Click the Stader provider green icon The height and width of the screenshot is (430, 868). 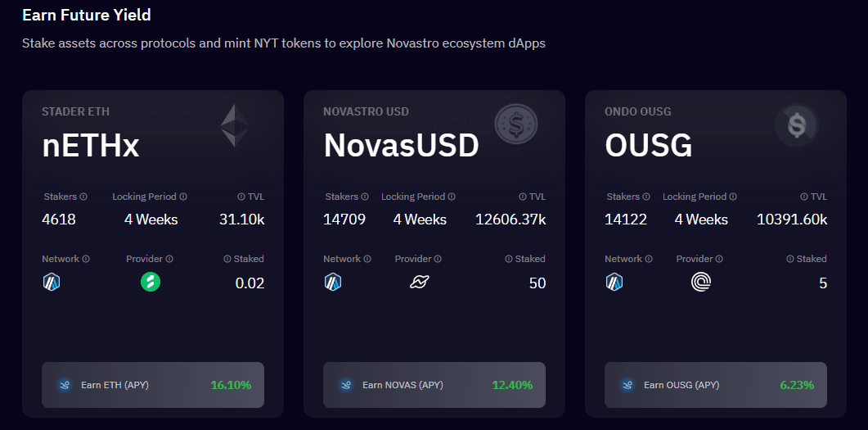tap(151, 282)
